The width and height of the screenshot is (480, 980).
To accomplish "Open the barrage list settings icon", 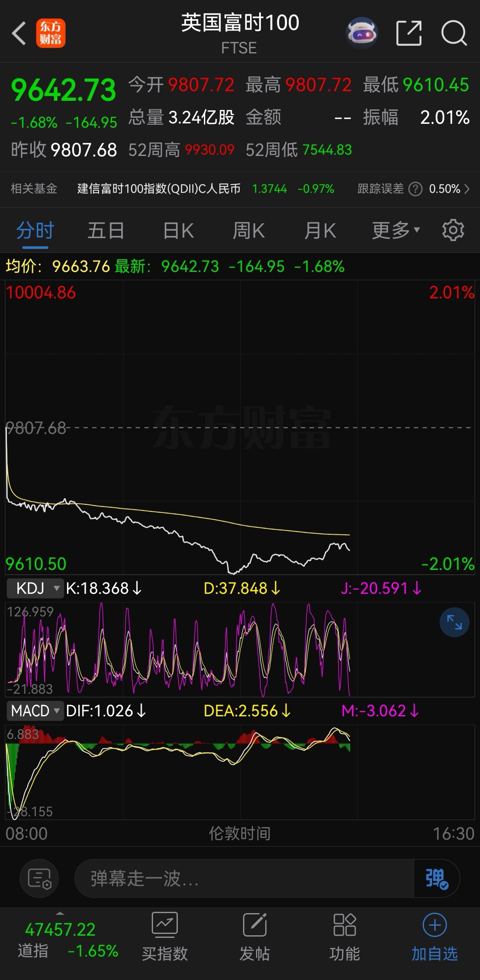I will coord(39,878).
